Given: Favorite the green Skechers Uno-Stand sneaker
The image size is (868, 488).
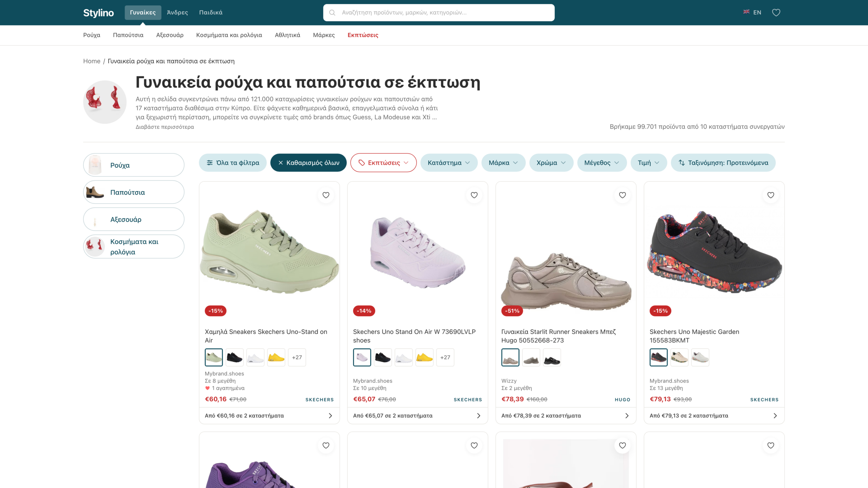Looking at the screenshot, I should 325,195.
